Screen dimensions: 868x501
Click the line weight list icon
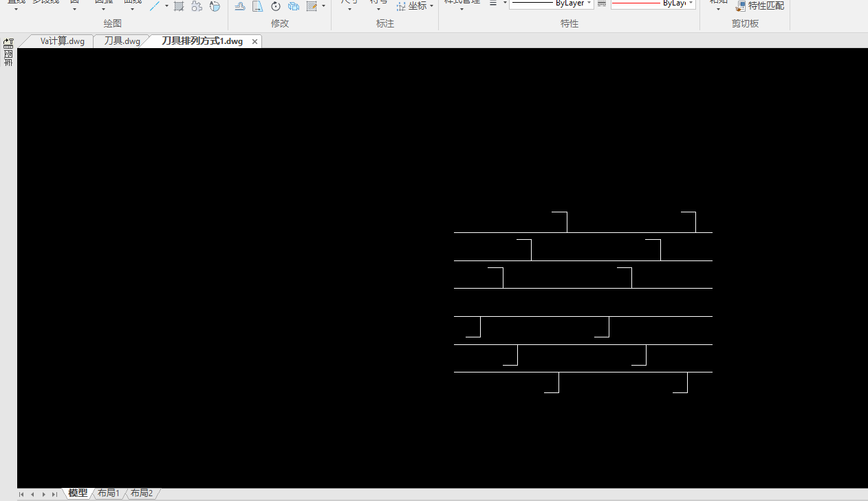[493, 3]
